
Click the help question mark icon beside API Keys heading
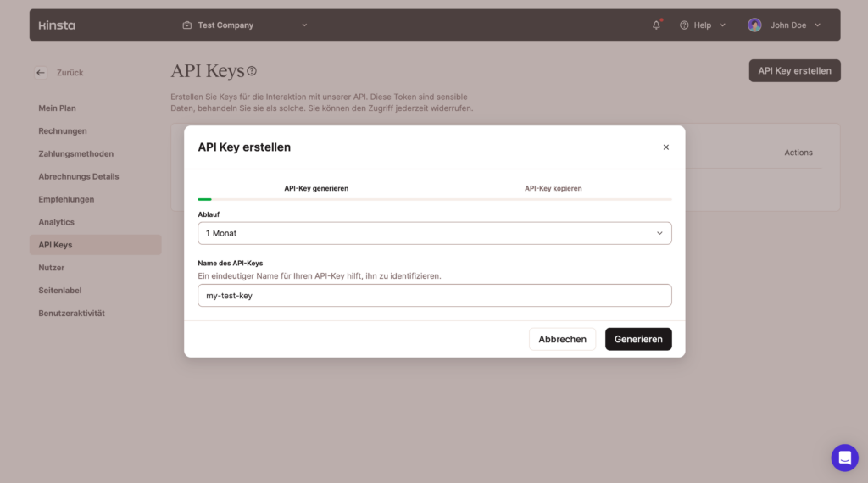click(x=252, y=71)
